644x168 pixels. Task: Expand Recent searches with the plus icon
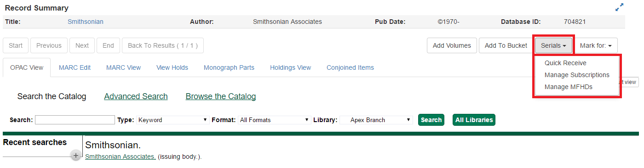pyautogui.click(x=76, y=156)
